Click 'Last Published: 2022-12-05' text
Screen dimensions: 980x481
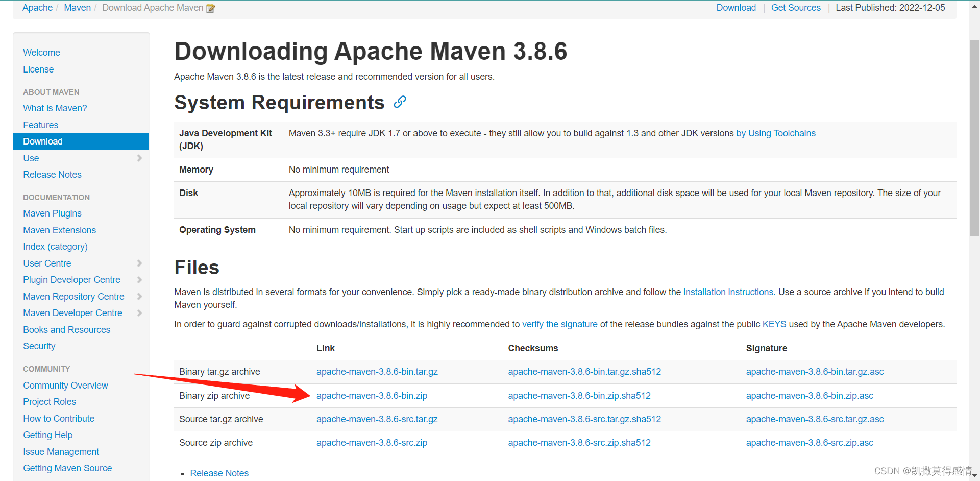[890, 8]
